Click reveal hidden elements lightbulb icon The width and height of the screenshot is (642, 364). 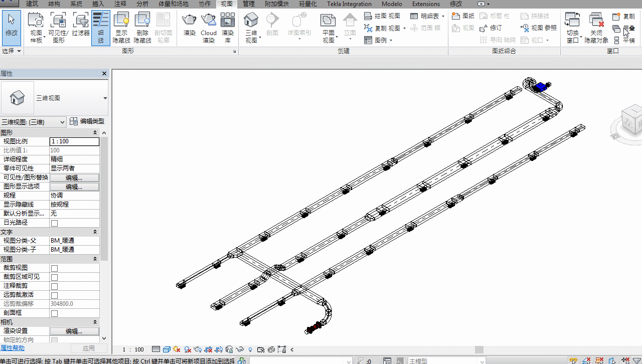[250, 349]
